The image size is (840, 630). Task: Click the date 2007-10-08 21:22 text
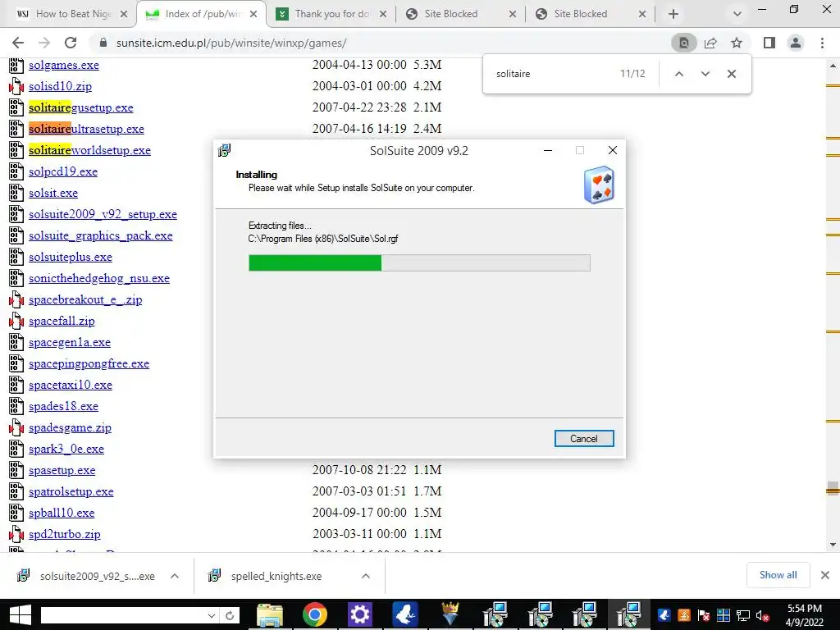pos(359,470)
